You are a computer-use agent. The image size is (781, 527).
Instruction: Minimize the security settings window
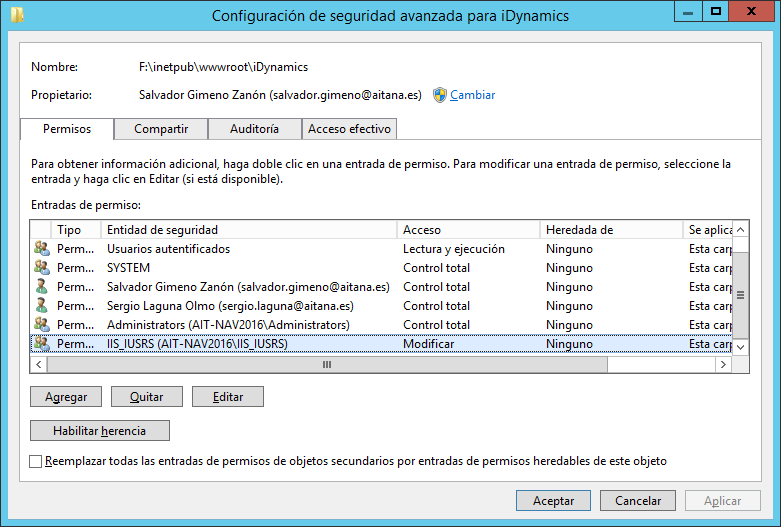point(688,11)
